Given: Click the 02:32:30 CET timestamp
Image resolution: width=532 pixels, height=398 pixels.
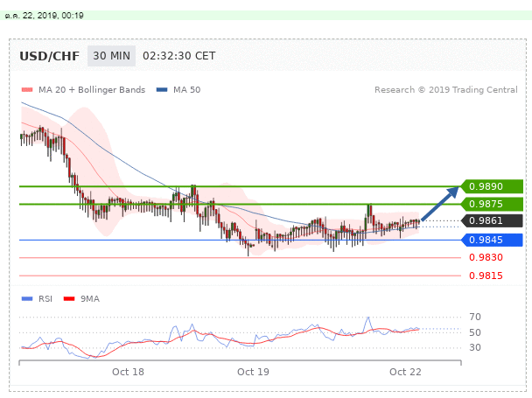Looking at the screenshot, I should (x=178, y=56).
